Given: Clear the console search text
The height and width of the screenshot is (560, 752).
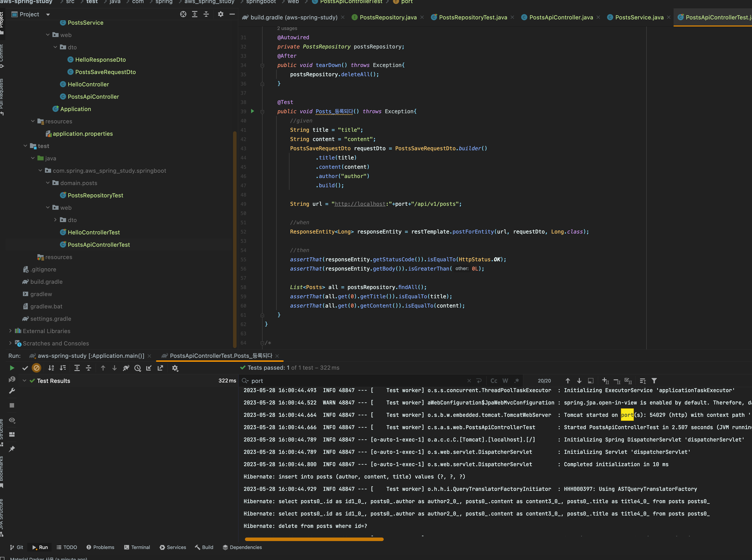Looking at the screenshot, I should click(469, 381).
